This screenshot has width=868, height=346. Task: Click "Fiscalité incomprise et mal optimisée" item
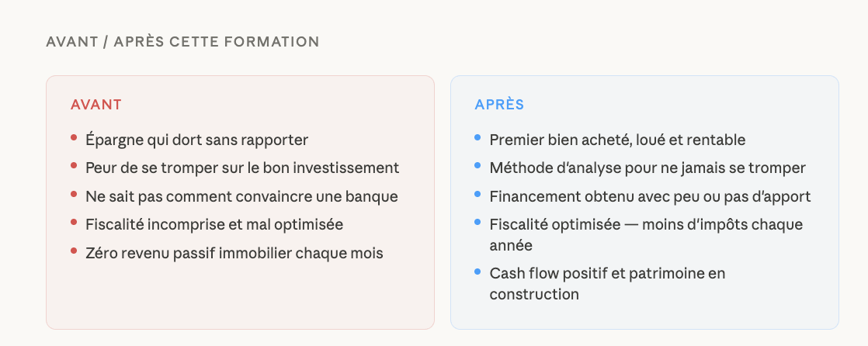coord(214,225)
